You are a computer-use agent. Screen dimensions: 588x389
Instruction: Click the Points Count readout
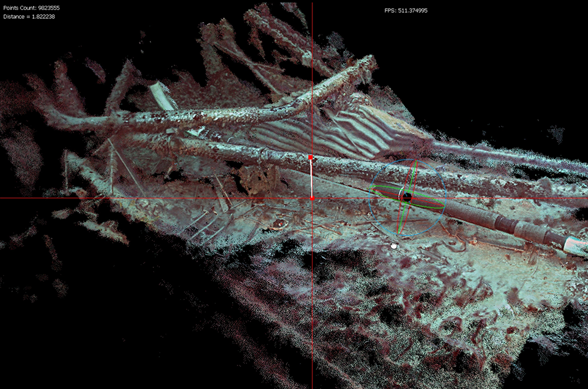click(28, 9)
